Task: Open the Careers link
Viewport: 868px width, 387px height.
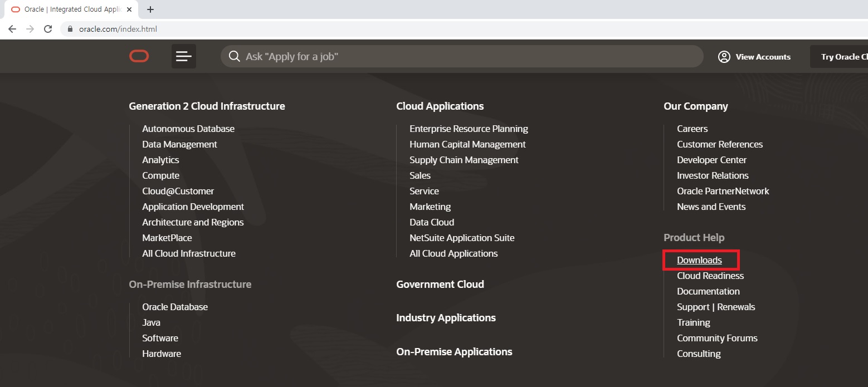Action: coord(693,129)
